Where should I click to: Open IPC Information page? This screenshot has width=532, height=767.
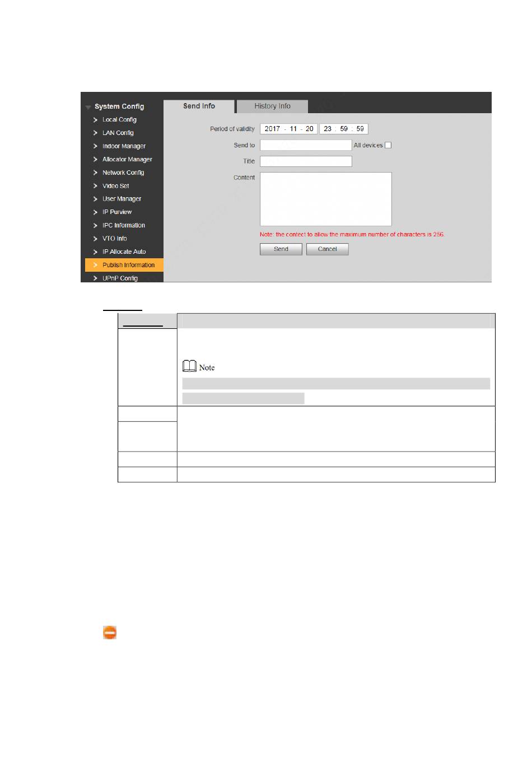pos(124,225)
